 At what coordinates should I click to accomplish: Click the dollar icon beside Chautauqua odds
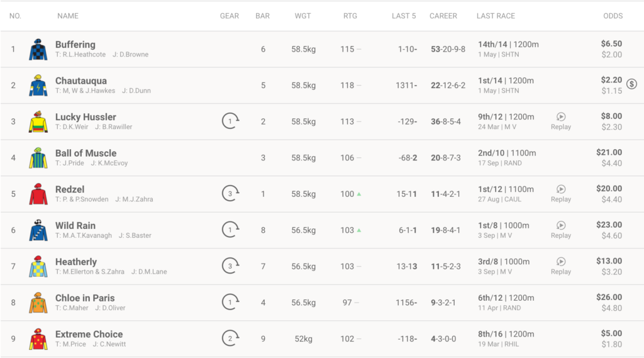coord(631,84)
